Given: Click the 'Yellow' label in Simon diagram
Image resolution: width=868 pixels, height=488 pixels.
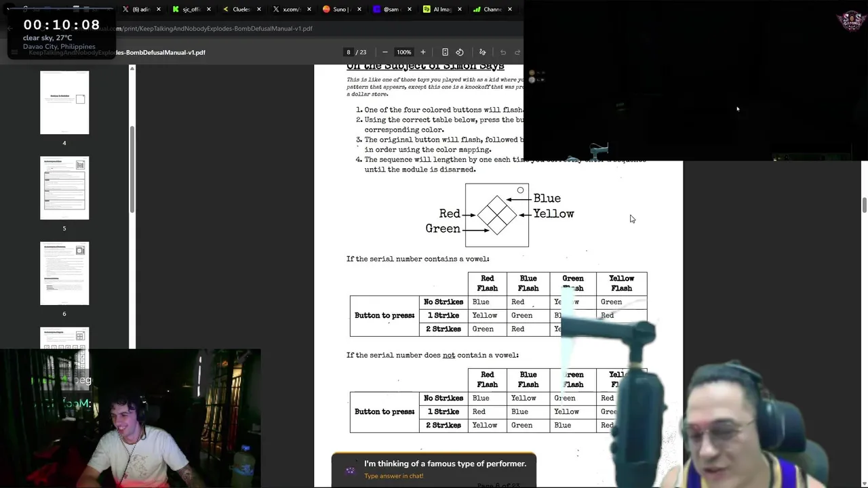Looking at the screenshot, I should point(553,213).
